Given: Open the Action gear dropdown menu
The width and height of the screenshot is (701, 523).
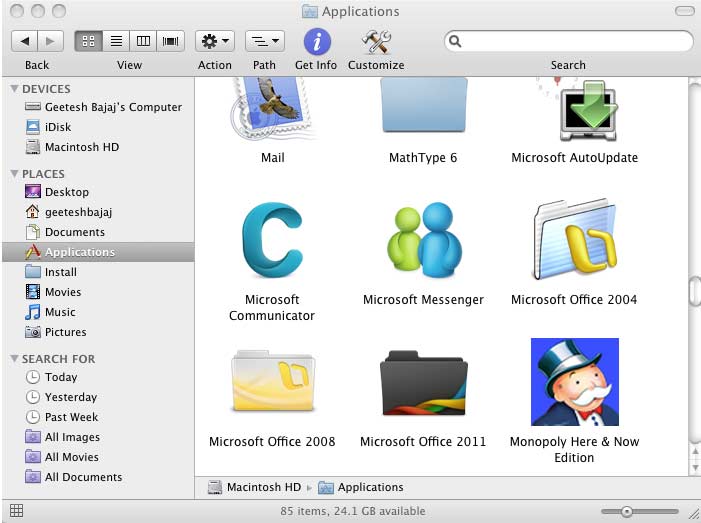Looking at the screenshot, I should [215, 42].
